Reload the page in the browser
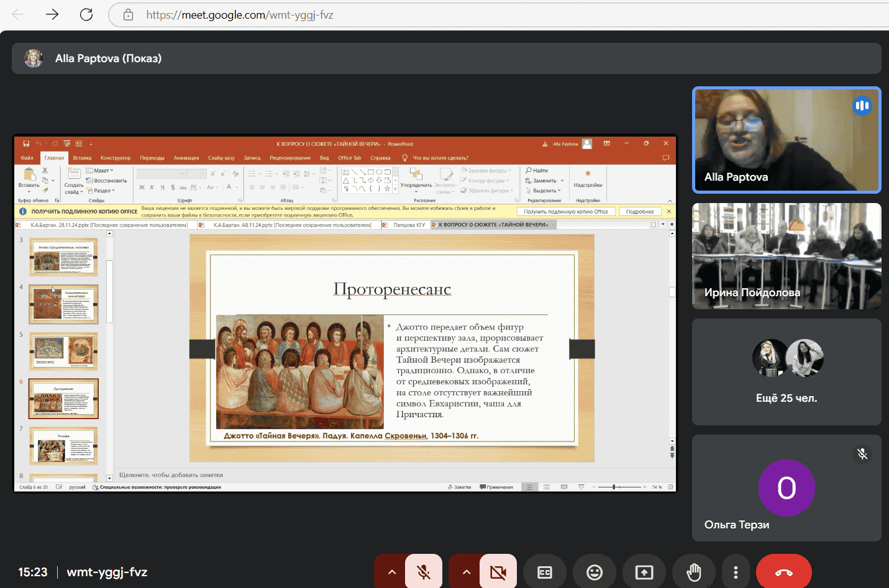Image resolution: width=889 pixels, height=588 pixels. (x=86, y=15)
